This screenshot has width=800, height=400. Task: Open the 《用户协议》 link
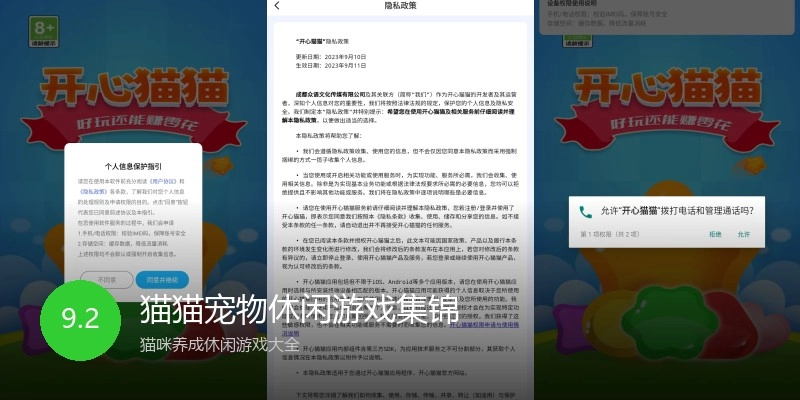[x=163, y=182]
